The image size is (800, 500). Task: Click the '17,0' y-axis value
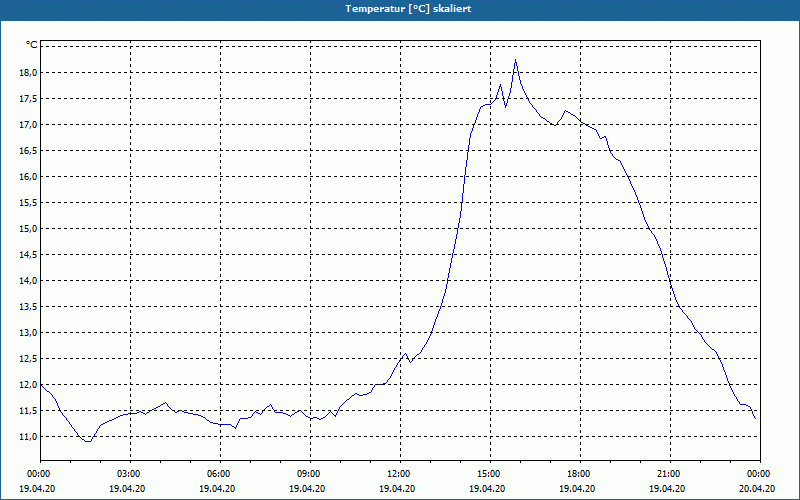(x=29, y=124)
